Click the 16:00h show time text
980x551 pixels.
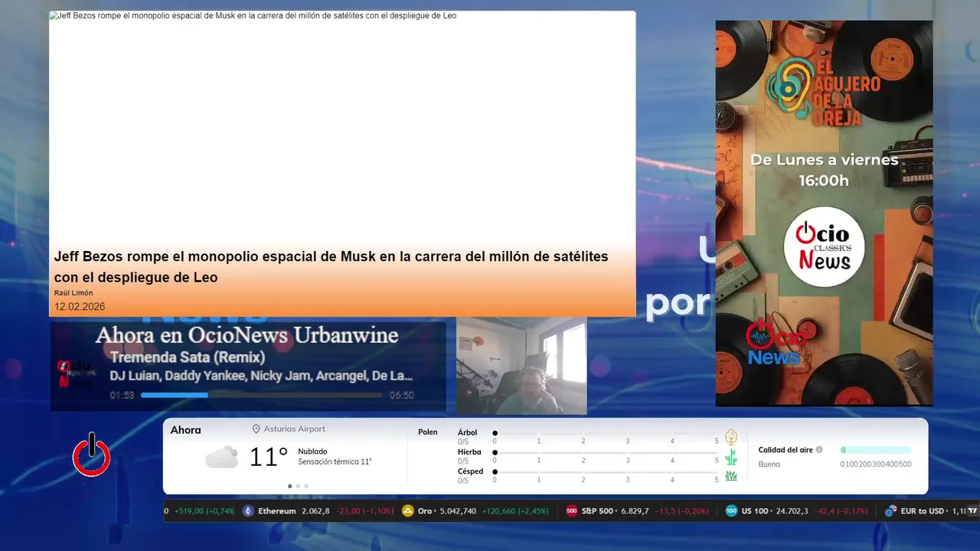[x=824, y=181]
